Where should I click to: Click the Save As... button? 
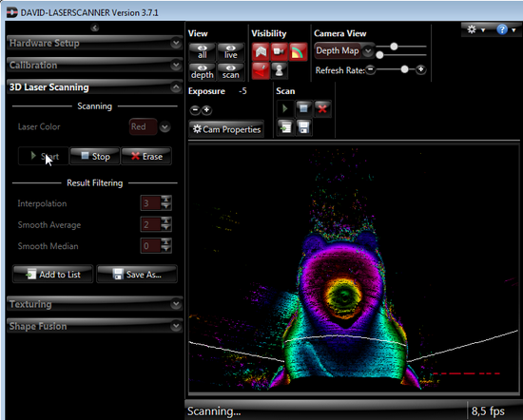point(137,275)
